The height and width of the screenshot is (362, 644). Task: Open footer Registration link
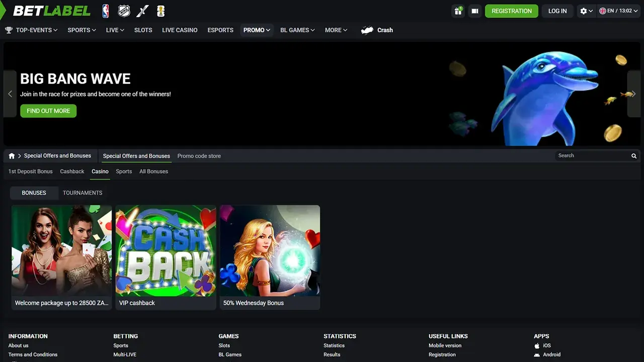pos(442,354)
